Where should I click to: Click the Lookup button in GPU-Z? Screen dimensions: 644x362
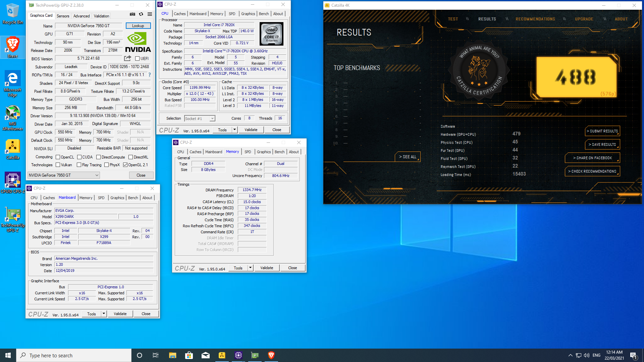coord(138,26)
